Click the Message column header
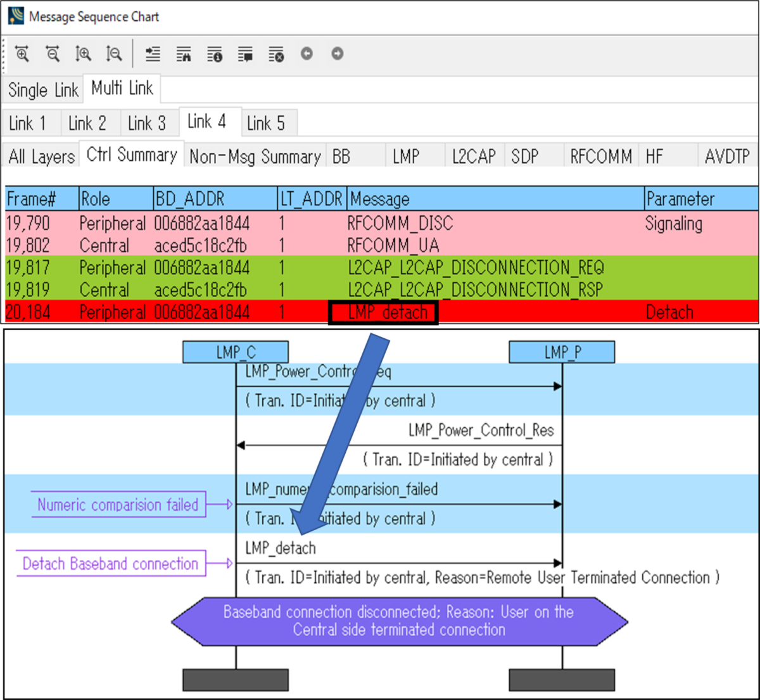 pos(496,199)
